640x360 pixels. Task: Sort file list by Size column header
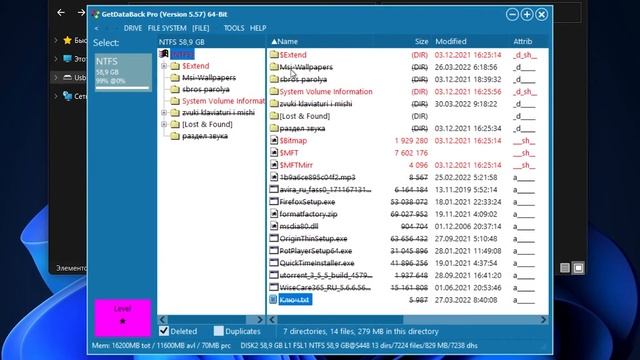click(421, 41)
